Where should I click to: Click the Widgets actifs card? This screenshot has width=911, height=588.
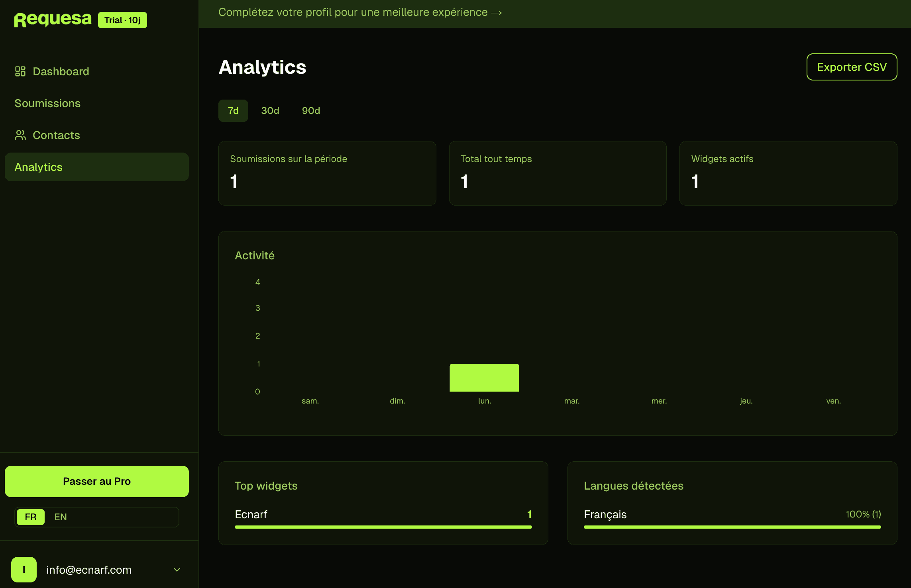coord(788,173)
